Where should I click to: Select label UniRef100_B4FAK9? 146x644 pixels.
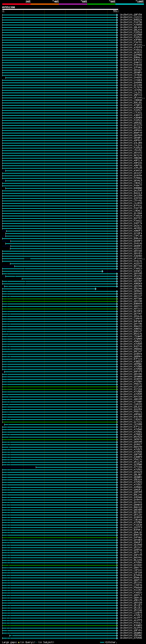click(131, 321)
